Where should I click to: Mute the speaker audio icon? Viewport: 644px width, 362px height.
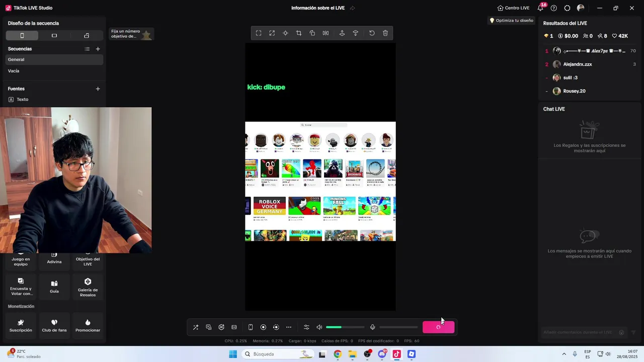(319, 327)
